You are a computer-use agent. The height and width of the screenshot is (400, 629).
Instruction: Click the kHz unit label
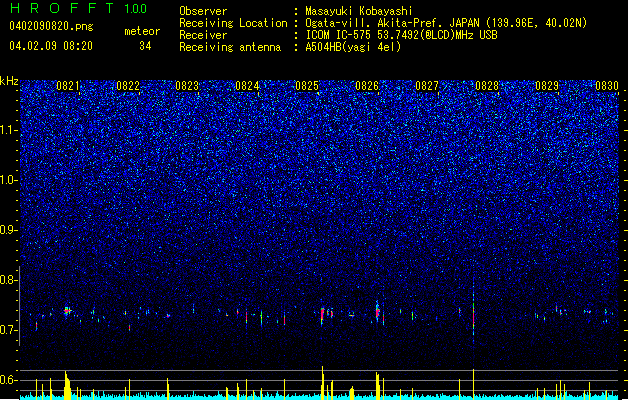[9, 81]
